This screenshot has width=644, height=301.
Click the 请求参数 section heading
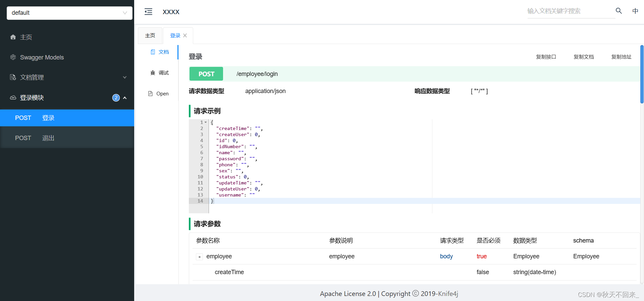click(x=207, y=224)
